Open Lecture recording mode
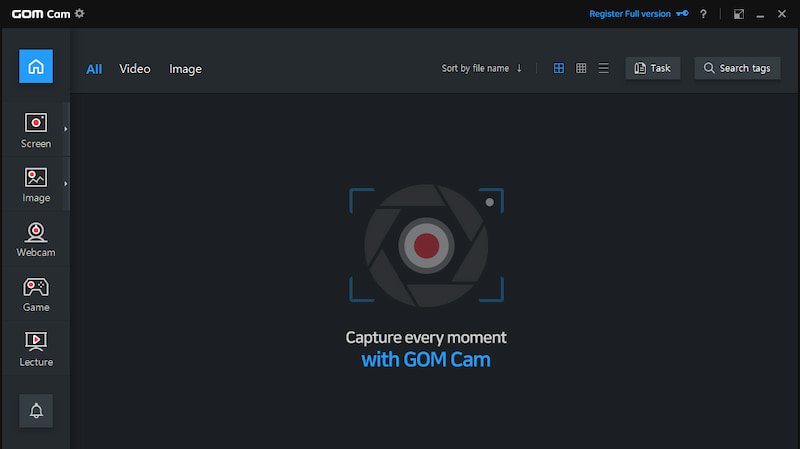The width and height of the screenshot is (800, 449). click(x=36, y=349)
